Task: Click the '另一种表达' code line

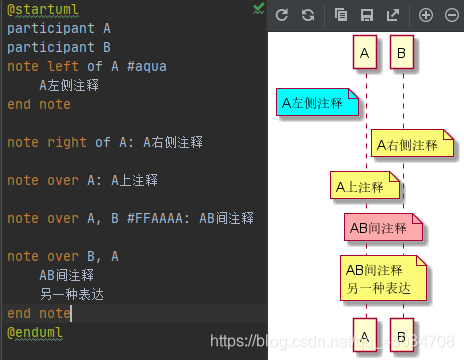Action: (x=72, y=294)
